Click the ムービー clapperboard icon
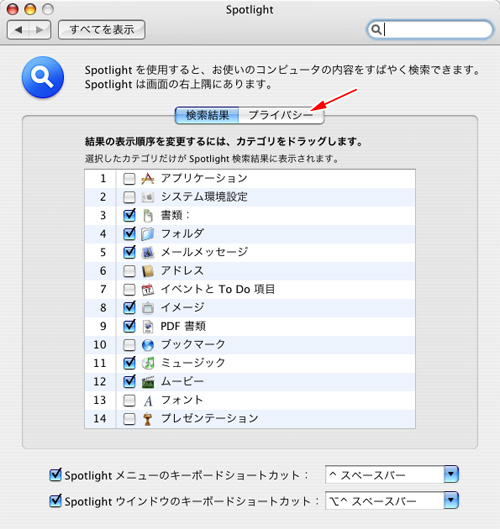 [147, 382]
